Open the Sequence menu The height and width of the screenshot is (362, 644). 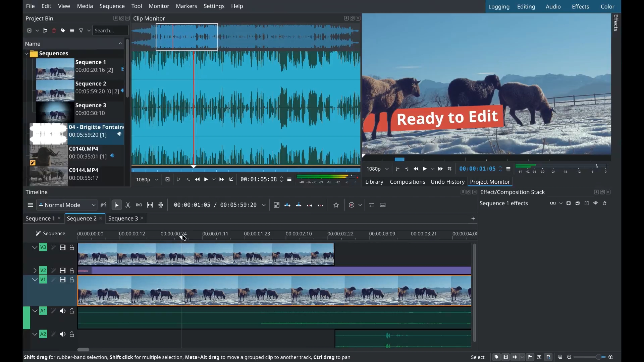coord(112,6)
